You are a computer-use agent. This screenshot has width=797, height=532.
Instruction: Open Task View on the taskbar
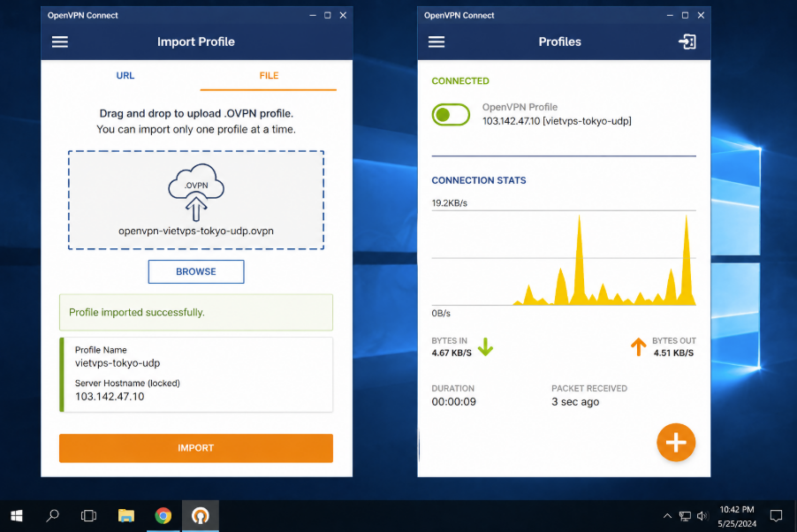point(88,516)
